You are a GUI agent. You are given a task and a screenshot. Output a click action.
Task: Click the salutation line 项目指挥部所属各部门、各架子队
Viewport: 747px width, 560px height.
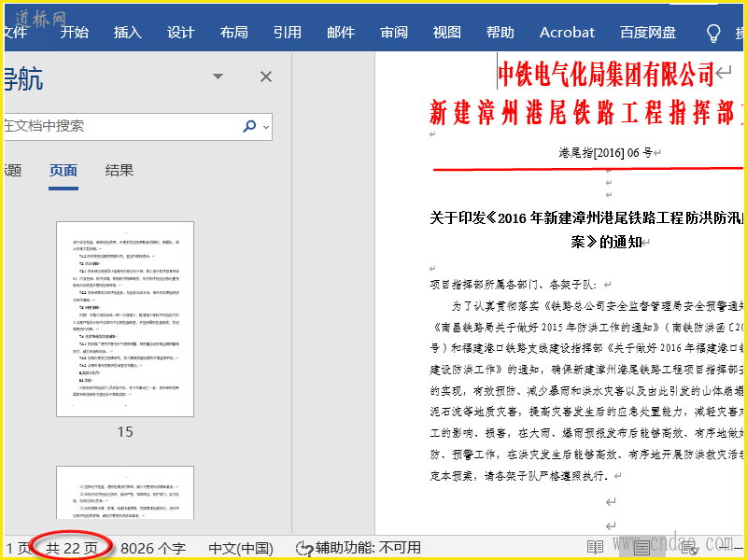(513, 285)
